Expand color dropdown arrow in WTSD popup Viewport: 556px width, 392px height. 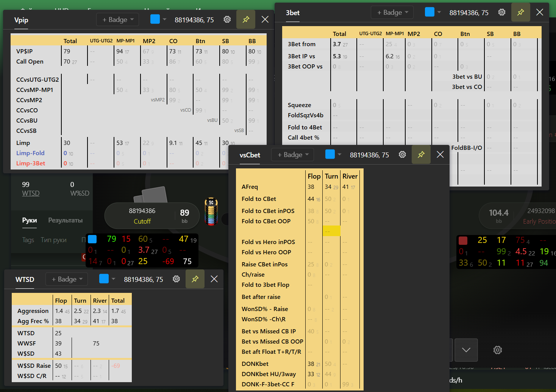(x=114, y=279)
